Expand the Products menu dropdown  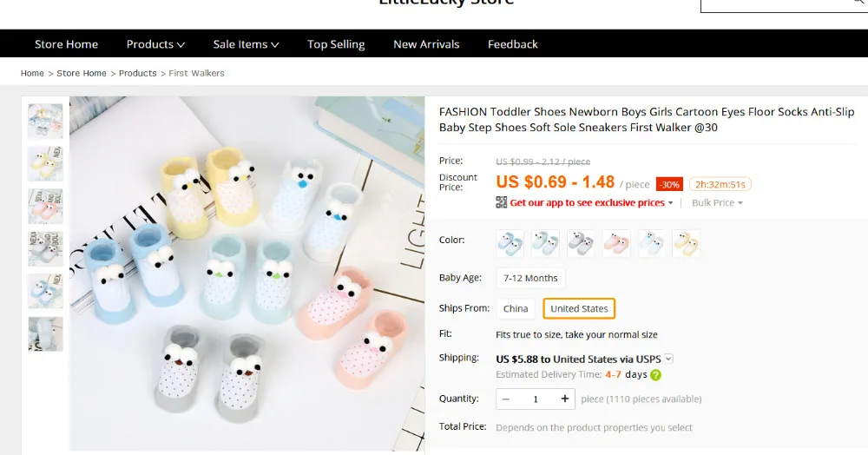click(155, 44)
